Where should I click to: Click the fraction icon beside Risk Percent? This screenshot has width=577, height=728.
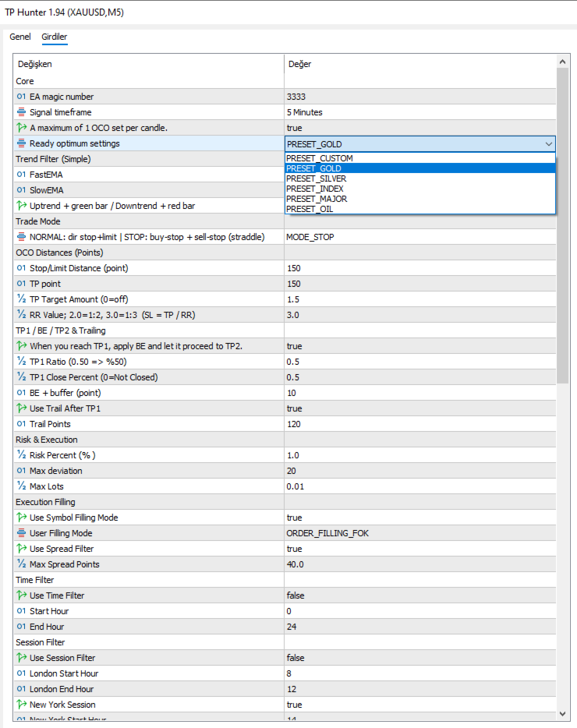click(21, 455)
